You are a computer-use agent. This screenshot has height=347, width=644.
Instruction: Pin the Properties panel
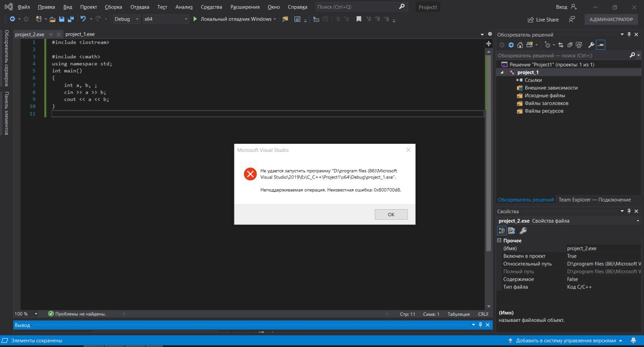pyautogui.click(x=629, y=211)
